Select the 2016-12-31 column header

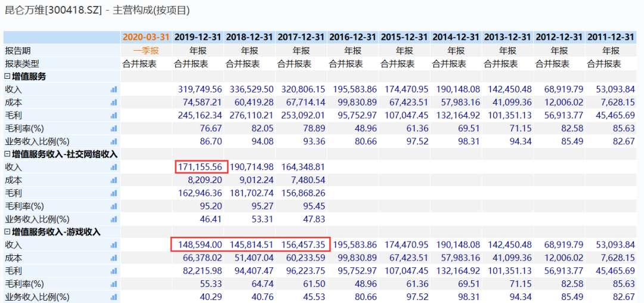(353, 38)
